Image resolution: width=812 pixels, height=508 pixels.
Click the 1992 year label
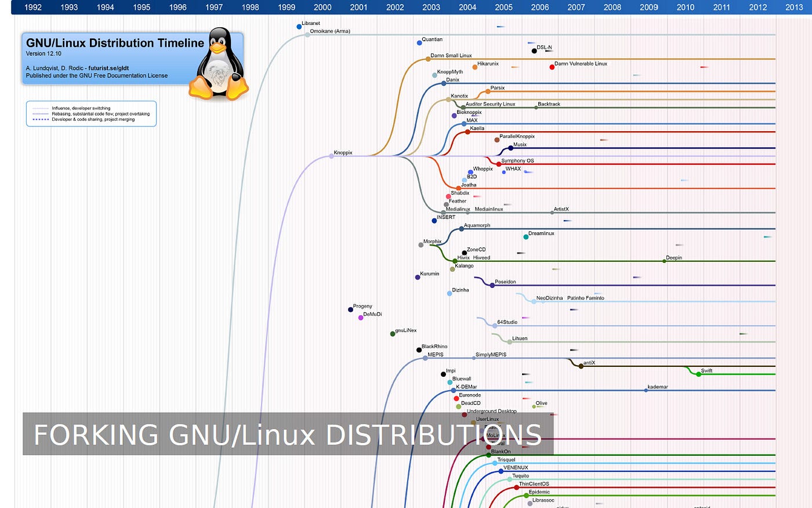click(33, 7)
